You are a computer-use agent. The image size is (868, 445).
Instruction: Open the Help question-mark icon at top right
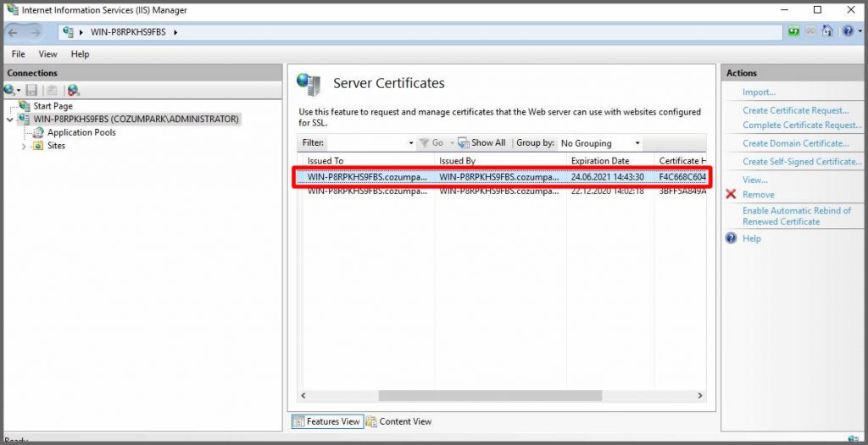point(848,31)
